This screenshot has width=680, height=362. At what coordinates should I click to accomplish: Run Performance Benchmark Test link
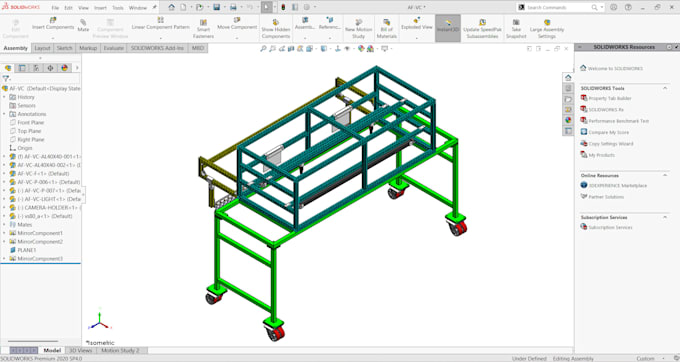(618, 121)
